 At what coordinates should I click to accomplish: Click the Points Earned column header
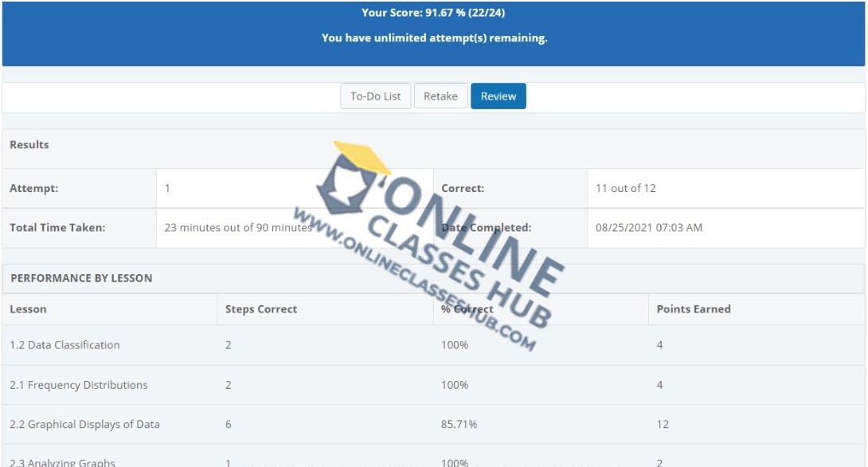(693, 309)
